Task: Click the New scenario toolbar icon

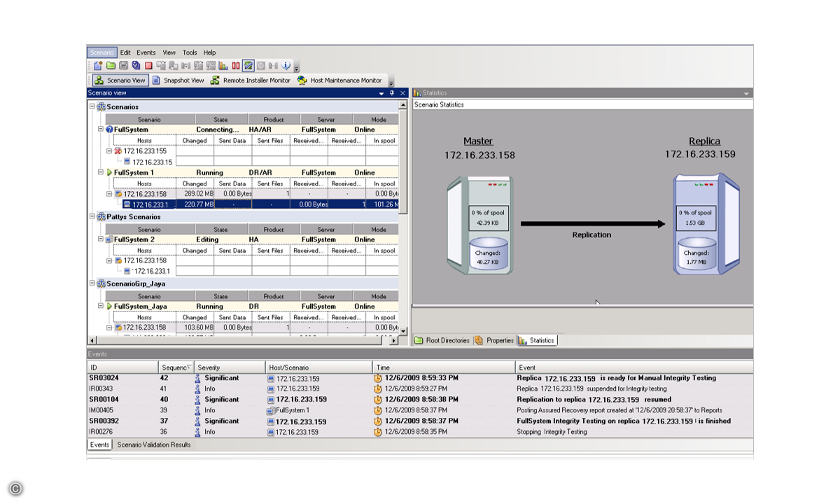Action: point(98,66)
